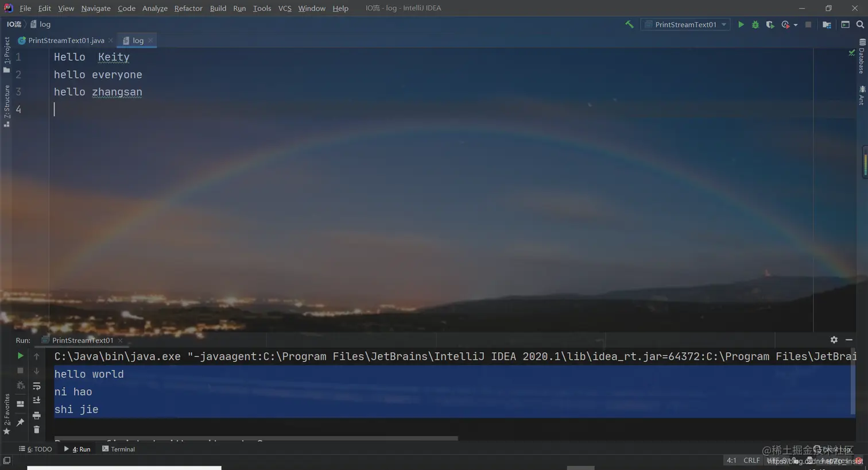Image resolution: width=868 pixels, height=470 pixels.
Task: Click the IO流 breadcrumb
Action: pos(14,24)
